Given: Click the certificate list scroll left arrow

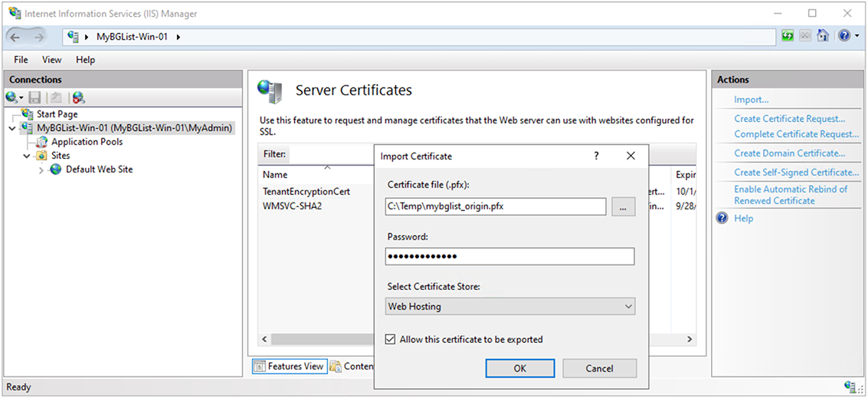Looking at the screenshot, I should [264, 339].
